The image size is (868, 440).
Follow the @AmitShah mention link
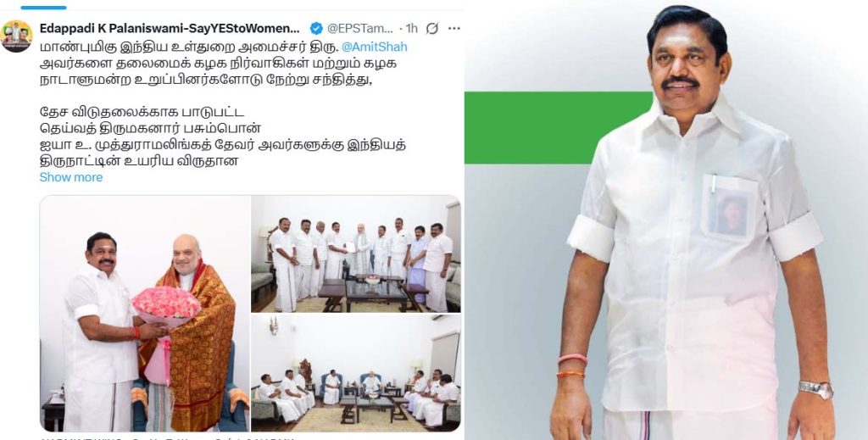[x=374, y=47]
